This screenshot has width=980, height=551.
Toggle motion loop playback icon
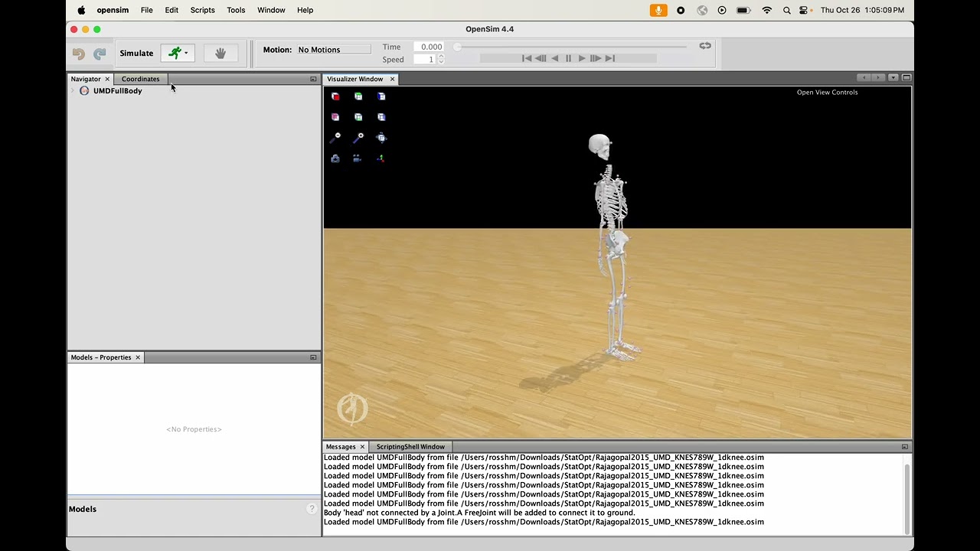point(705,46)
